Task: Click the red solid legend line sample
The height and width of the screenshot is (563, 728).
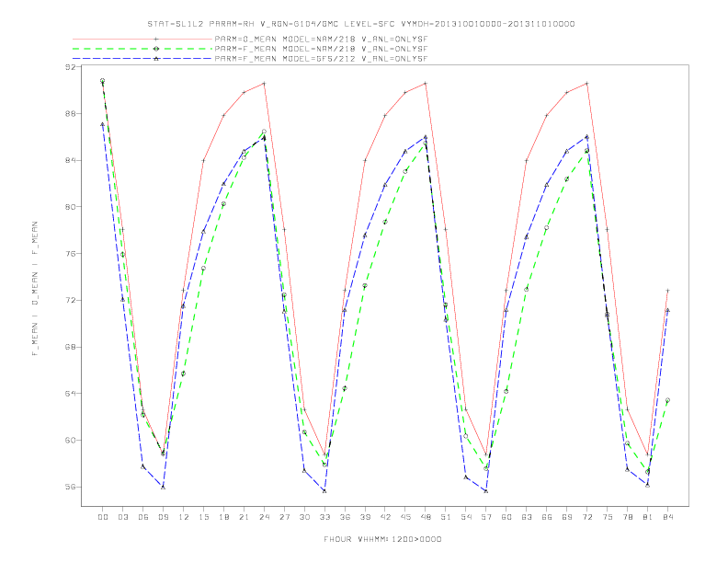Action: (142, 40)
